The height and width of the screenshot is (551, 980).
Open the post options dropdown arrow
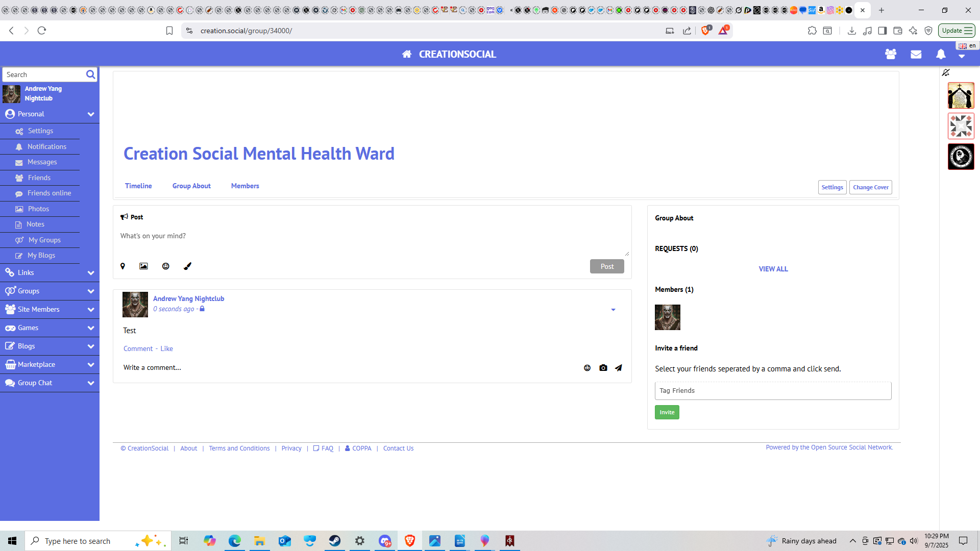point(613,310)
